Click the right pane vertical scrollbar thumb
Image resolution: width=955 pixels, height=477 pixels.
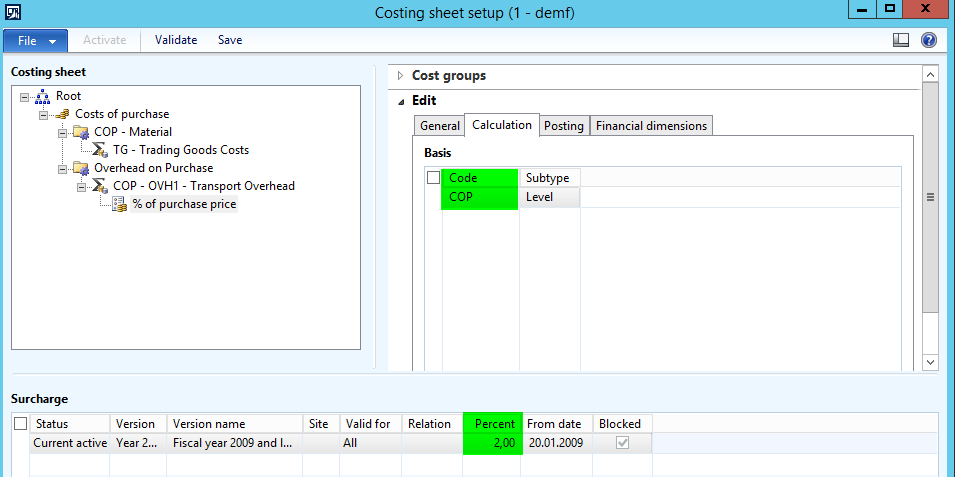tap(930, 198)
